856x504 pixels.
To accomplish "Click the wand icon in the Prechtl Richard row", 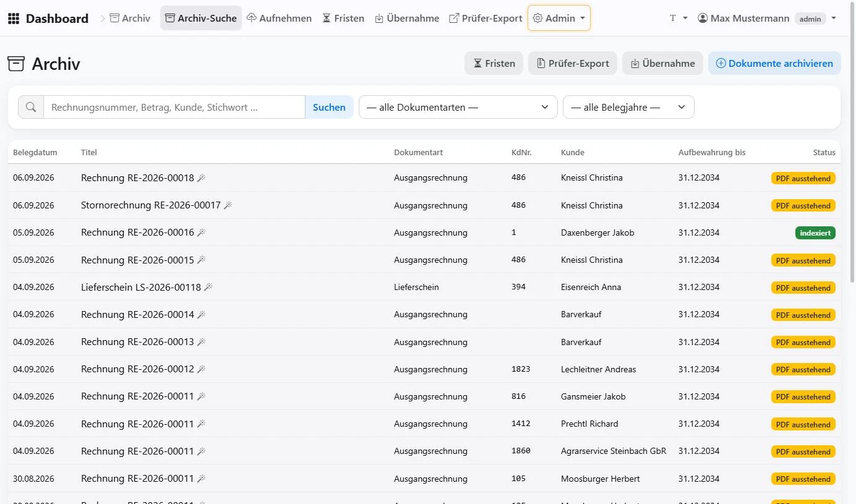I will 201,424.
